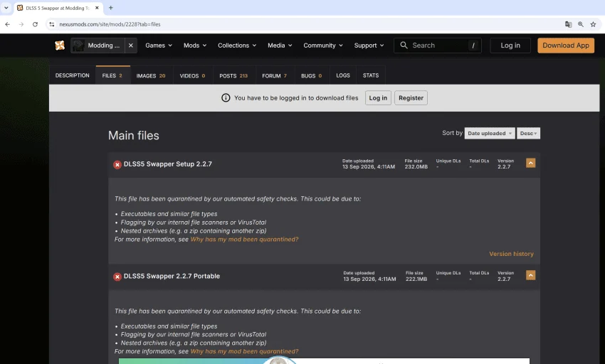Viewport: 605px width, 364px height.
Task: Reload the page
Action: point(35,24)
